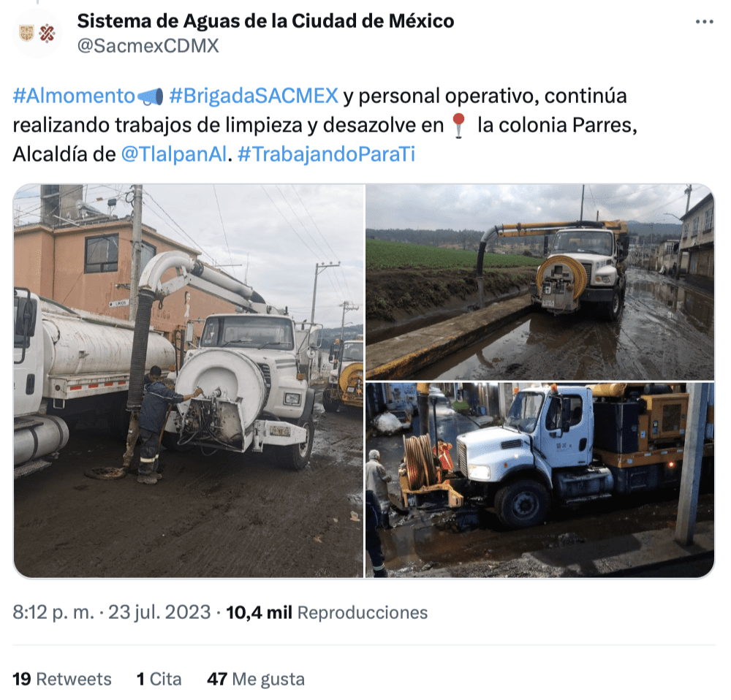
Task: Click the @SacmexCDMX handle
Action: pyautogui.click(x=148, y=46)
